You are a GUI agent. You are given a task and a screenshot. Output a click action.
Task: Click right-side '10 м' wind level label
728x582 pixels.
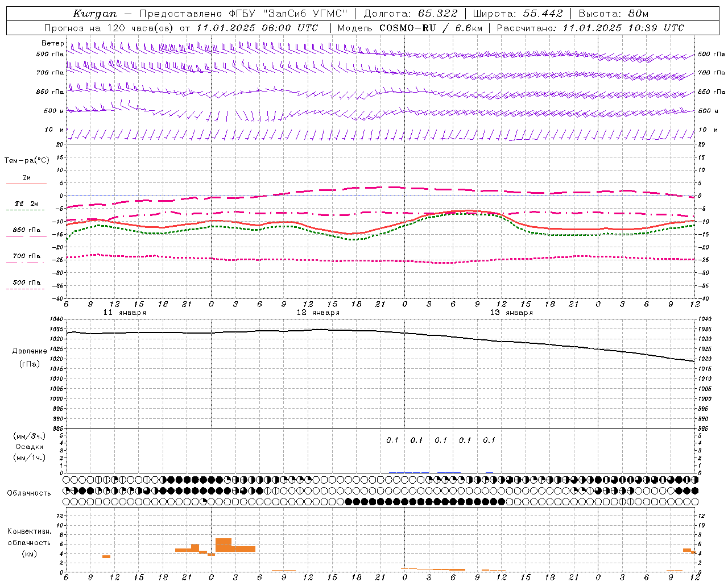pyautogui.click(x=708, y=130)
